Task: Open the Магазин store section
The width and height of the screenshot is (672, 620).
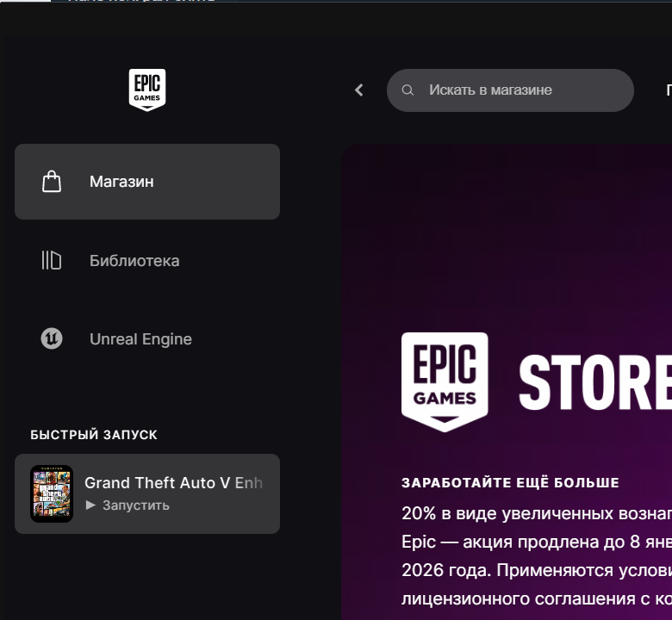Action: [147, 182]
